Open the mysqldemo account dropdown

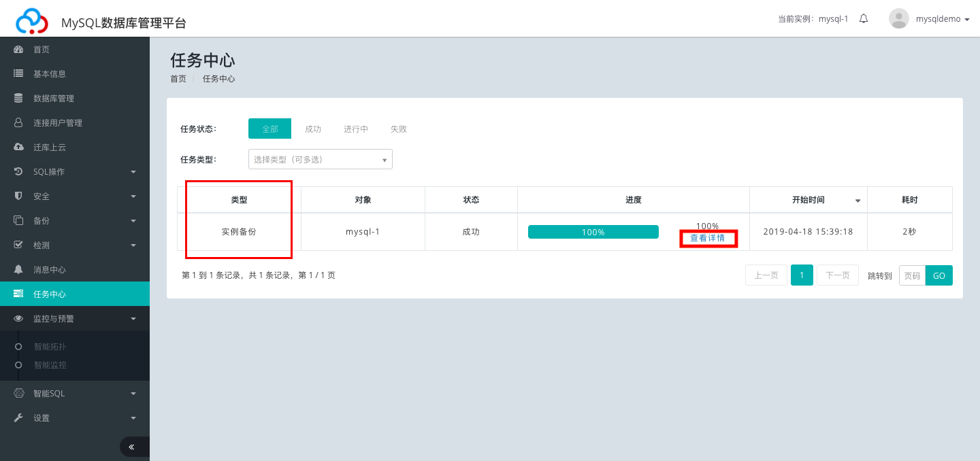coord(943,19)
